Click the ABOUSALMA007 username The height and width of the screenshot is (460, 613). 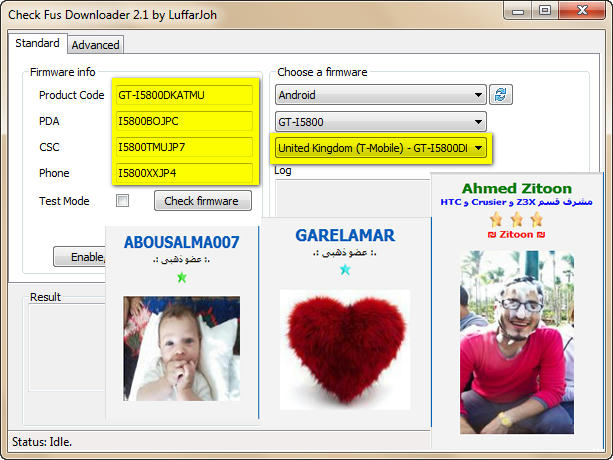tap(181, 242)
